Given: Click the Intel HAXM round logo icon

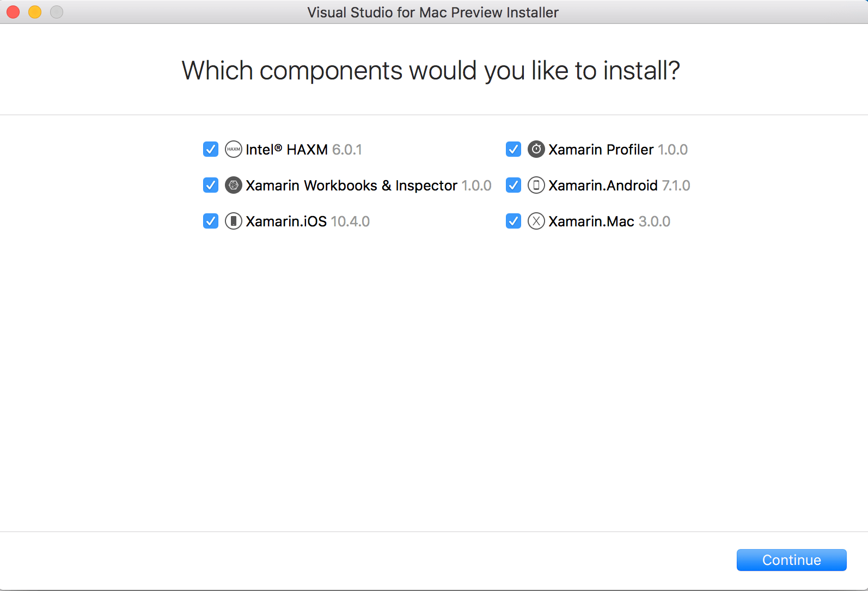Looking at the screenshot, I should pyautogui.click(x=234, y=149).
